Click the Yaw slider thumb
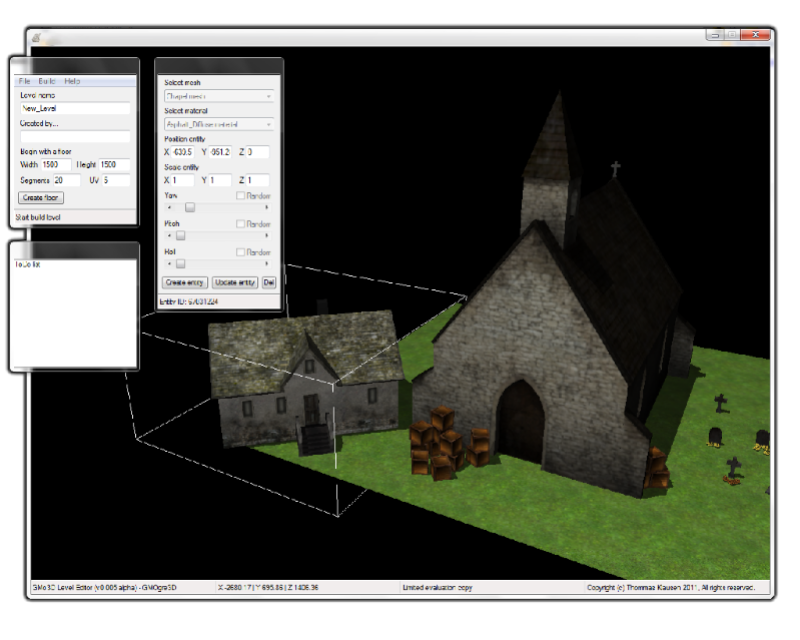The height and width of the screenshot is (640, 800). point(189,207)
